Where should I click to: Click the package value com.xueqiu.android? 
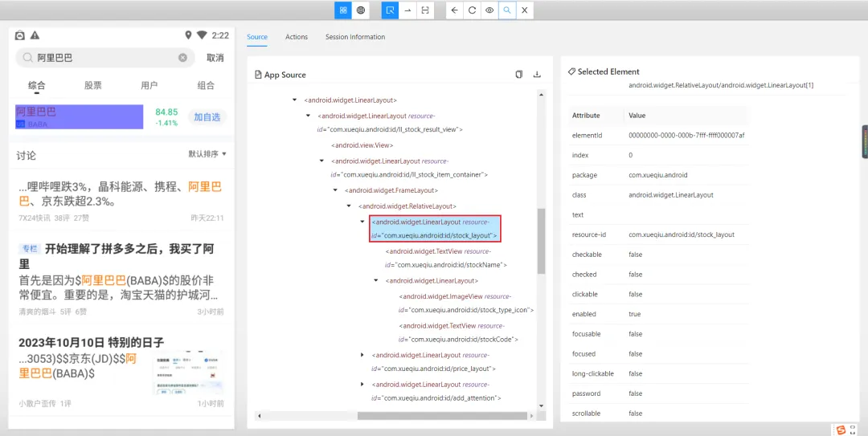click(658, 175)
